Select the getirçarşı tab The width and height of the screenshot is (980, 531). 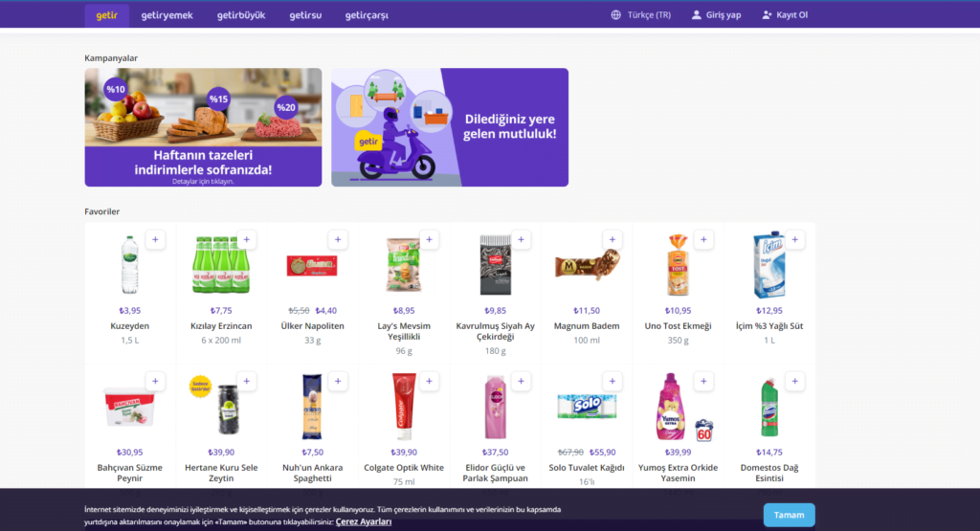tap(367, 15)
